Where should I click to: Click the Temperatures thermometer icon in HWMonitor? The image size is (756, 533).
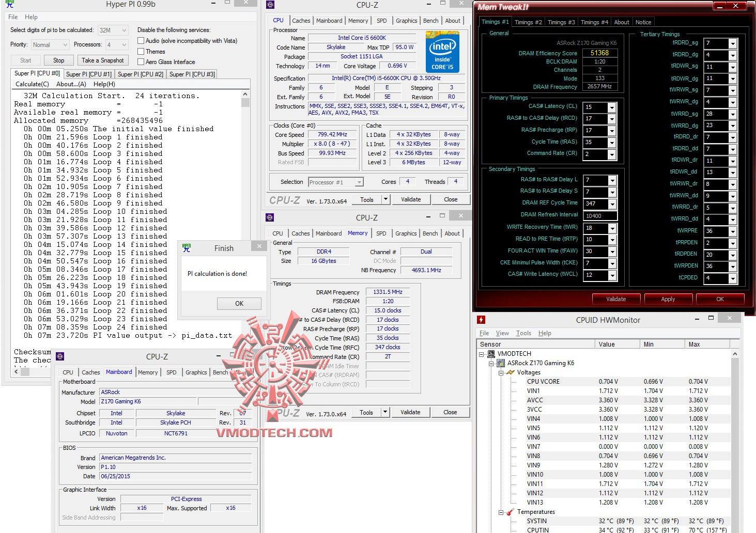511,512
